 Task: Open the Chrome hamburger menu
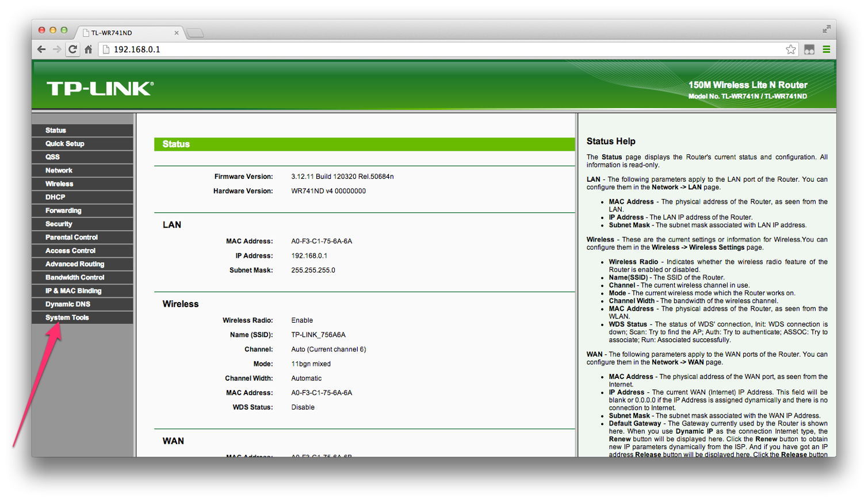(827, 49)
